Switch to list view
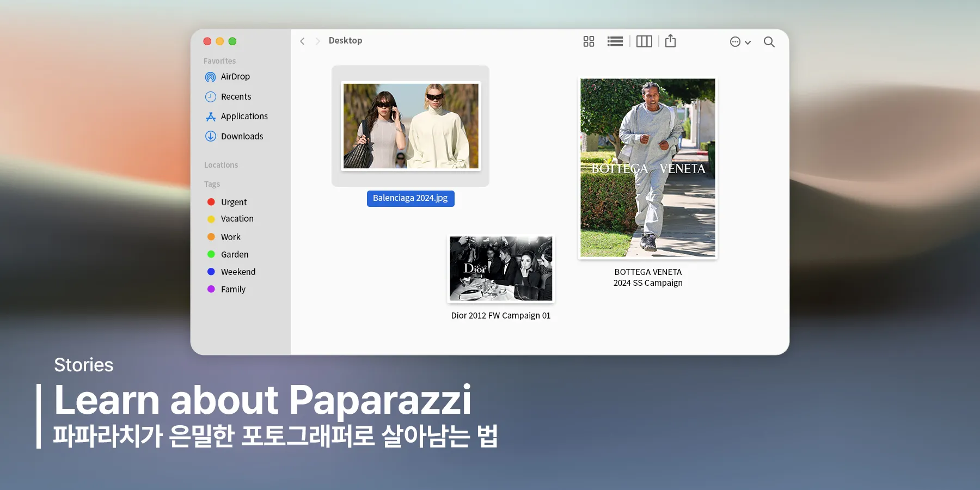 [615, 41]
